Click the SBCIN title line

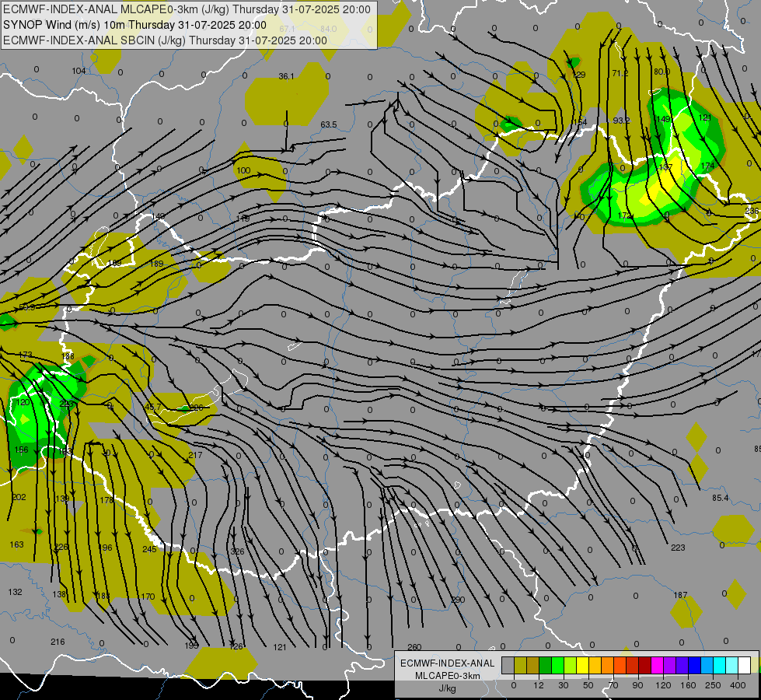click(165, 40)
